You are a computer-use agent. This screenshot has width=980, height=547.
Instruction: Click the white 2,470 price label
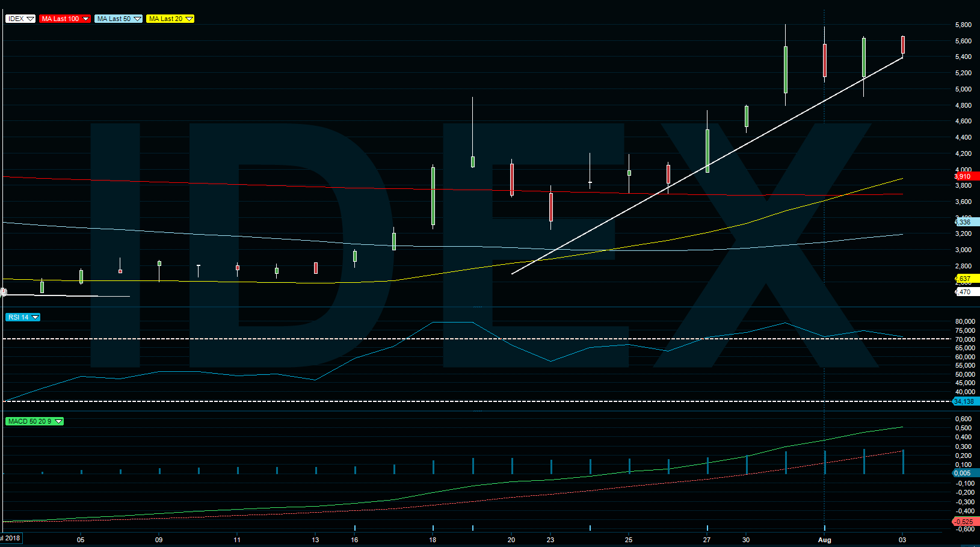pyautogui.click(x=966, y=292)
